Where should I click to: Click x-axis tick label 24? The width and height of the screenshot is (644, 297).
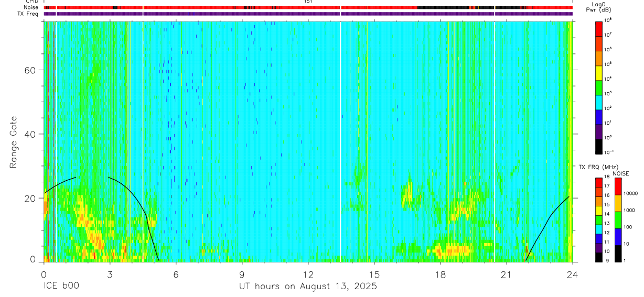pyautogui.click(x=573, y=274)
